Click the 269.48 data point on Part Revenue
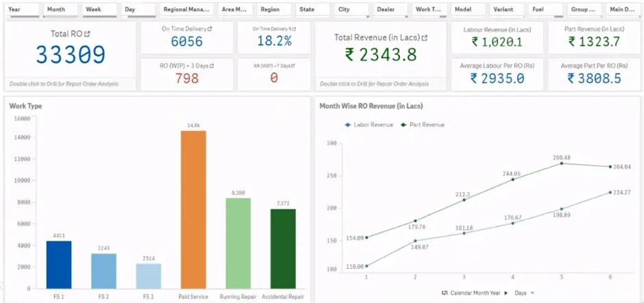The height and width of the screenshot is (303, 644). pos(562,163)
